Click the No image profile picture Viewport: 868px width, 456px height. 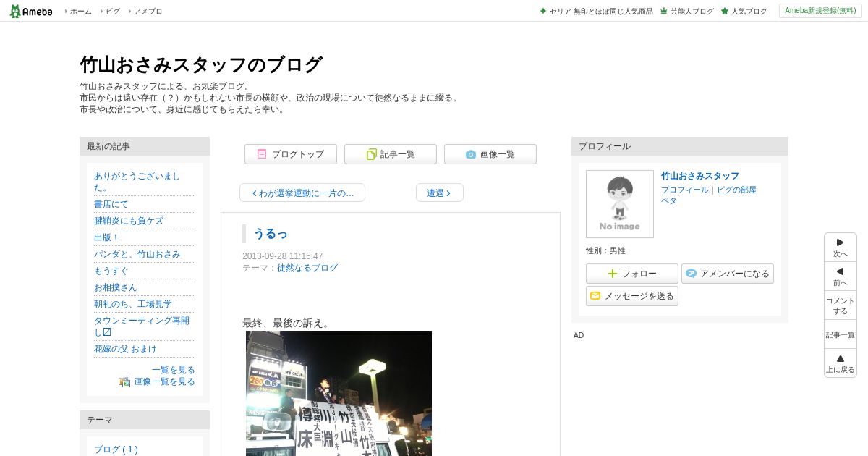(620, 204)
